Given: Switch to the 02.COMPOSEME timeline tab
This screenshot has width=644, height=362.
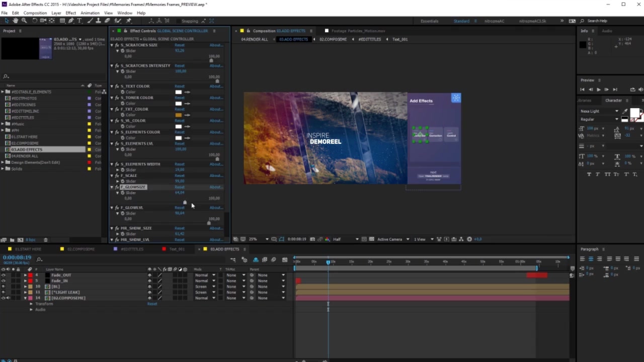Looking at the screenshot, I should (81, 249).
